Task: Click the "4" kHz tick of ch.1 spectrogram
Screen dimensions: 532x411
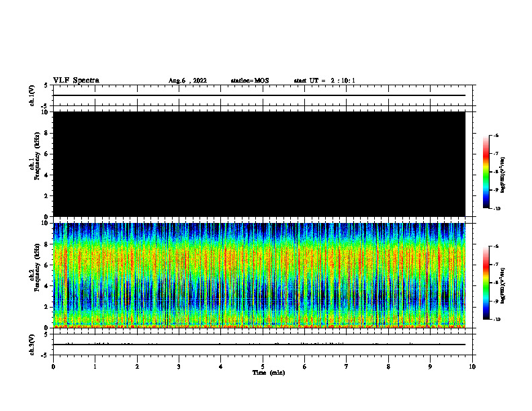Action: [x=46, y=175]
